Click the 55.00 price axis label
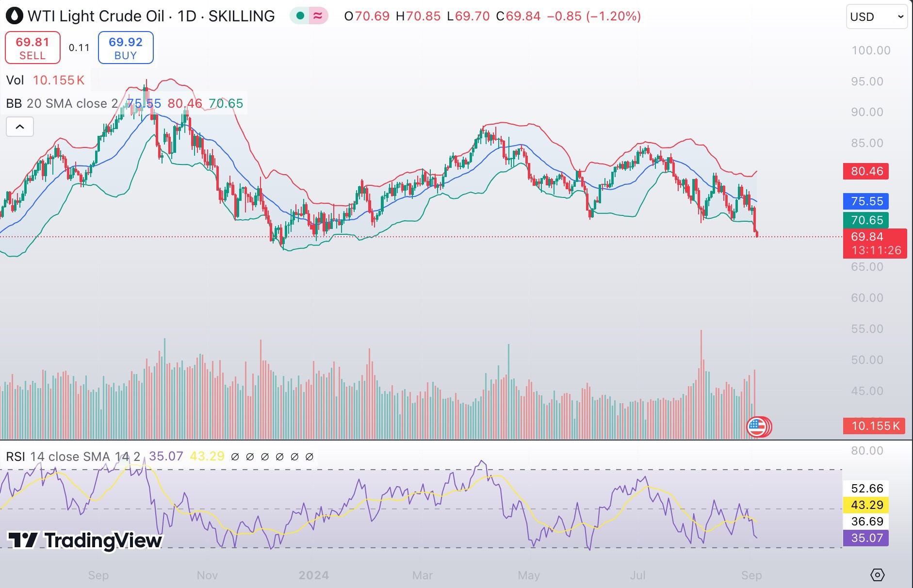The height and width of the screenshot is (588, 913). point(867,329)
